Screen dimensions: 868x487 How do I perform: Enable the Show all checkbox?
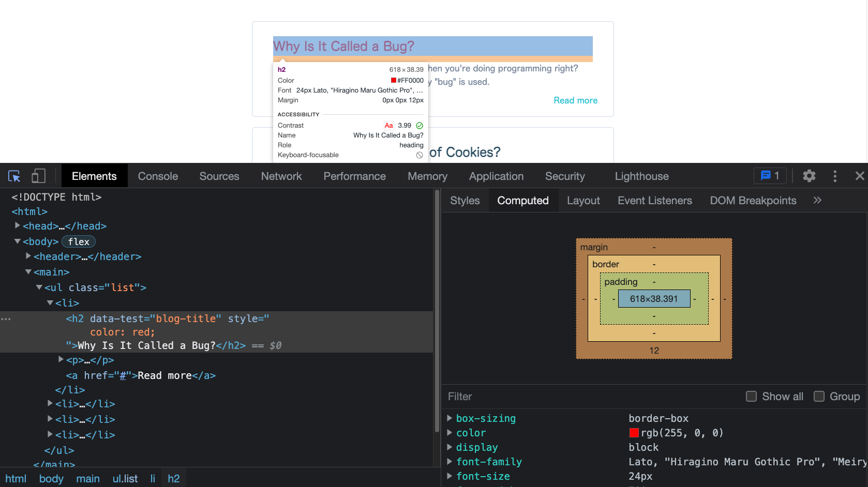[x=751, y=397]
